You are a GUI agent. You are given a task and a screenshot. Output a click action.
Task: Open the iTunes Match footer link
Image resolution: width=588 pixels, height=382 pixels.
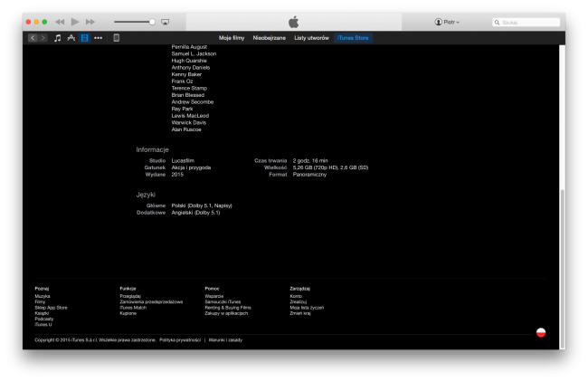[133, 308]
